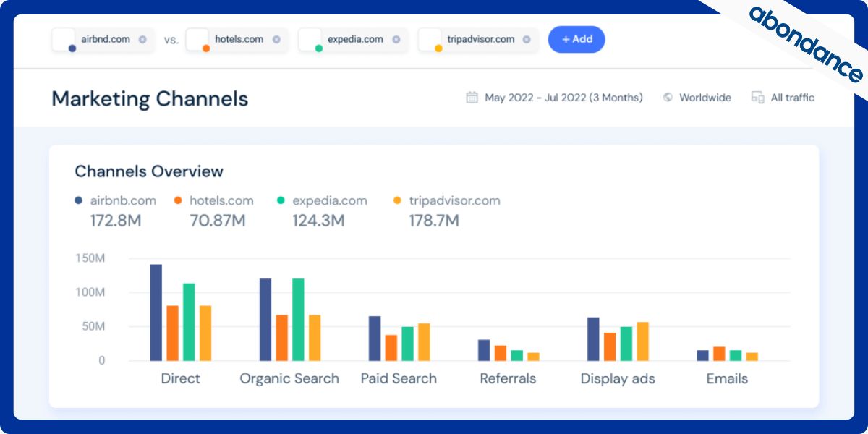
Task: Click the 178.7M traffic value
Action: pyautogui.click(x=434, y=221)
